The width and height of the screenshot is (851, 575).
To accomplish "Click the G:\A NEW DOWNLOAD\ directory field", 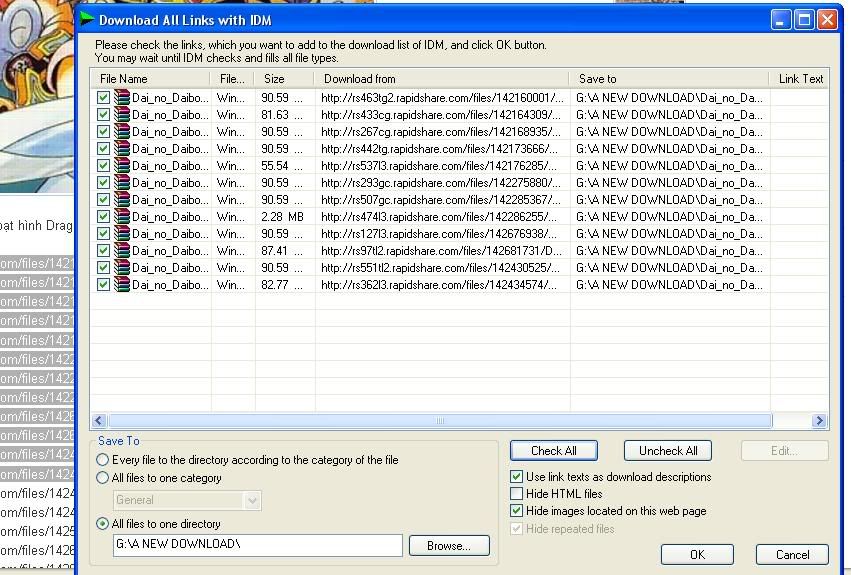I will click(258, 545).
